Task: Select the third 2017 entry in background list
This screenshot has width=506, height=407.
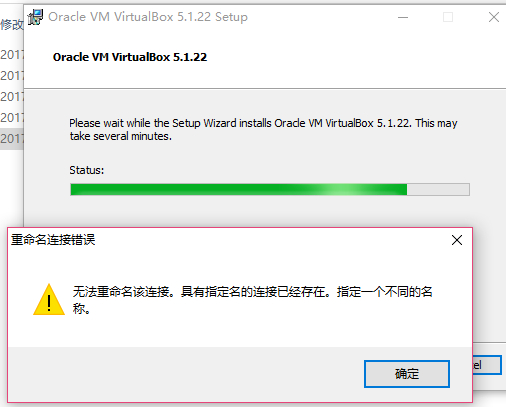Action: tap(12, 97)
